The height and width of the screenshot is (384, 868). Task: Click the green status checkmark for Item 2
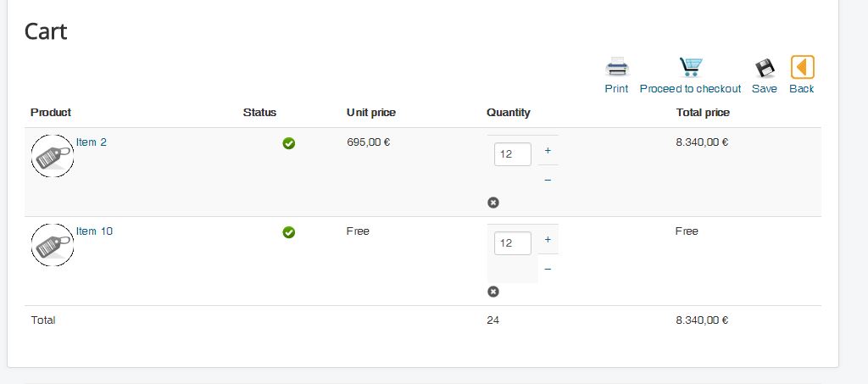tap(289, 143)
